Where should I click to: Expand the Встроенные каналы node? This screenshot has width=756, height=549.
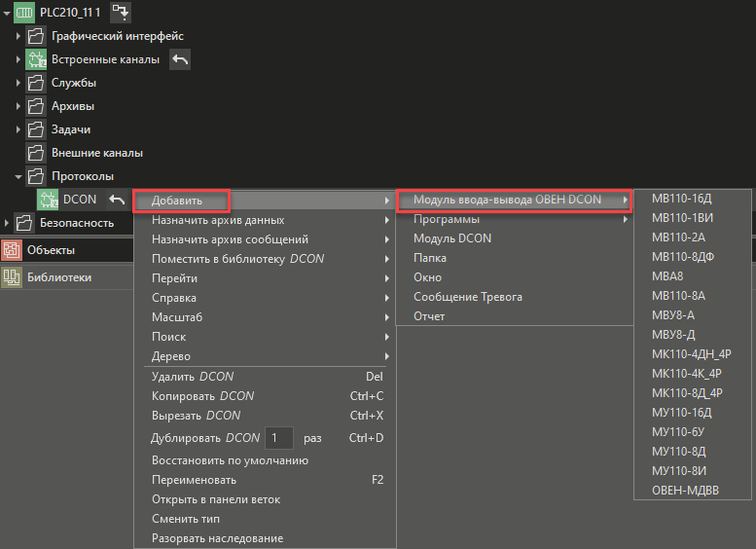pyautogui.click(x=18, y=59)
